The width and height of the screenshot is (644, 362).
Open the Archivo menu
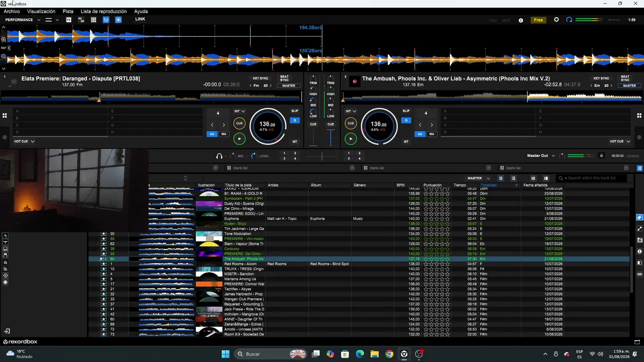[x=12, y=11]
